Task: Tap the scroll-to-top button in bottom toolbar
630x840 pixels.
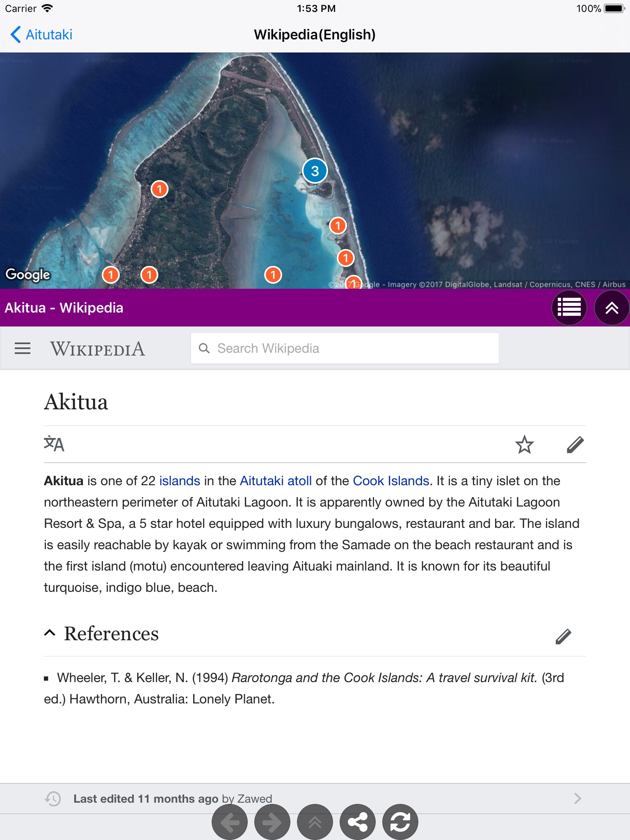Action: [x=315, y=822]
